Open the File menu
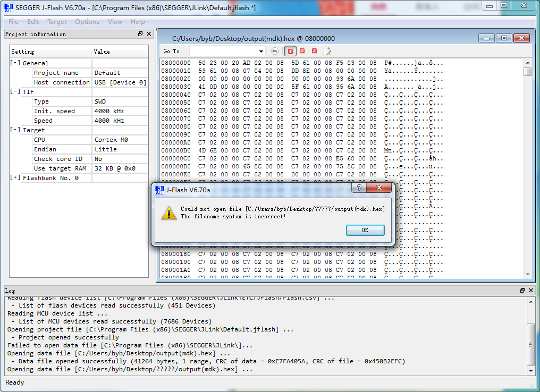The width and height of the screenshot is (540, 392). pos(13,22)
